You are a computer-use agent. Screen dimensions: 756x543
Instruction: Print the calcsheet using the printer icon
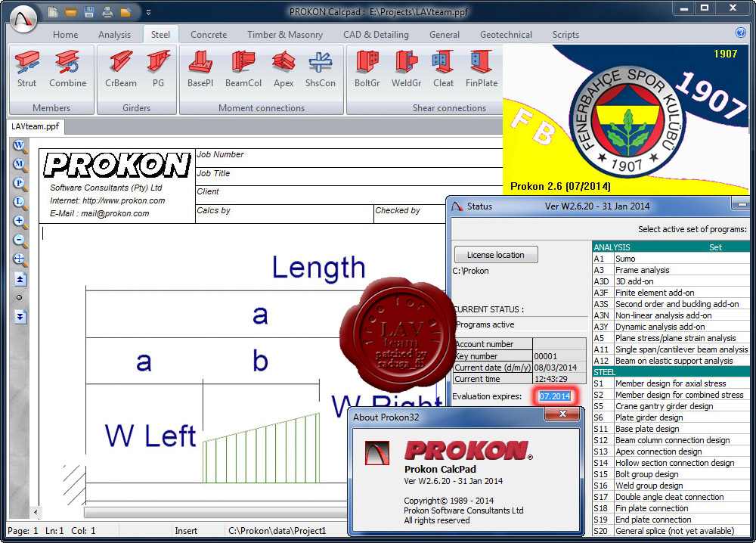tap(107, 11)
